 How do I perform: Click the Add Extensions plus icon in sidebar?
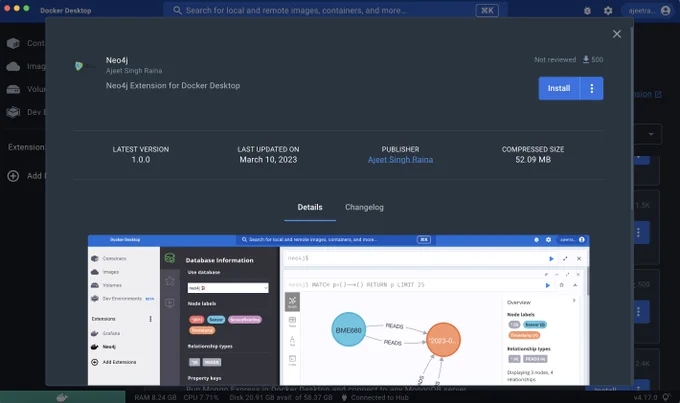(x=13, y=176)
